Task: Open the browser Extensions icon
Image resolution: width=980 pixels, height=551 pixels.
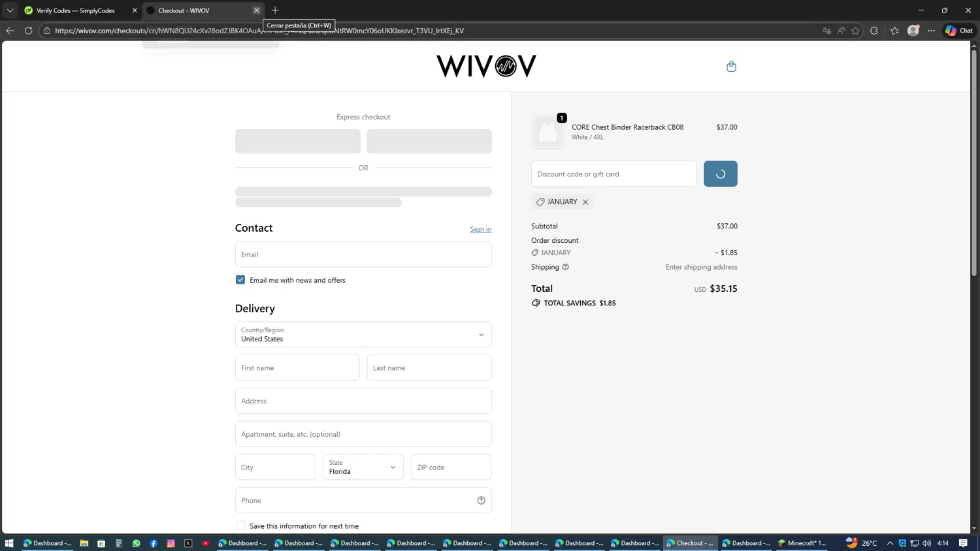Action: [x=874, y=31]
